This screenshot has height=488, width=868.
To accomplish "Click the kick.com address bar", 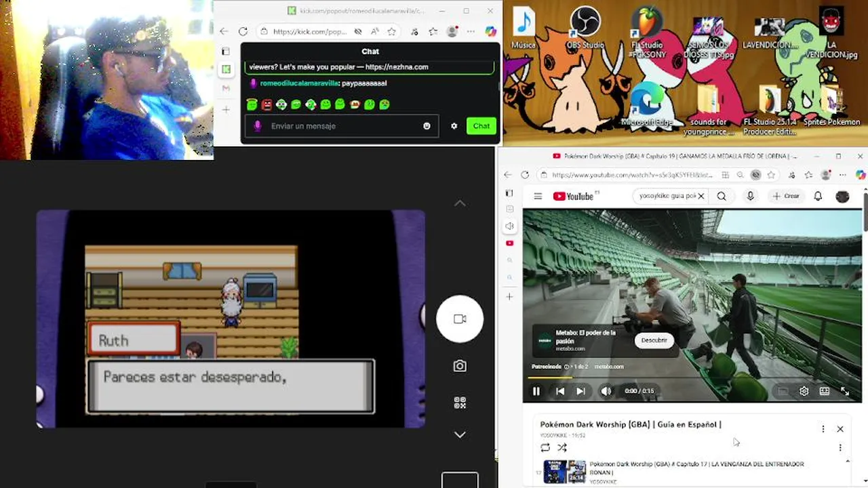I will [x=309, y=31].
